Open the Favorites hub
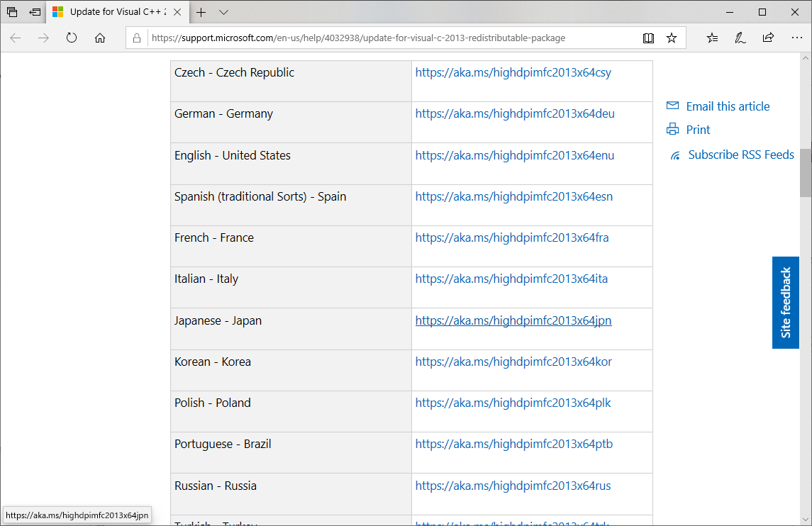This screenshot has width=812, height=526. pyautogui.click(x=713, y=38)
